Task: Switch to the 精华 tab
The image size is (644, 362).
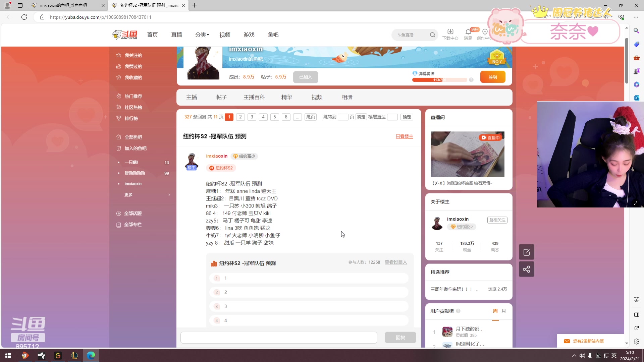Action: (286, 97)
